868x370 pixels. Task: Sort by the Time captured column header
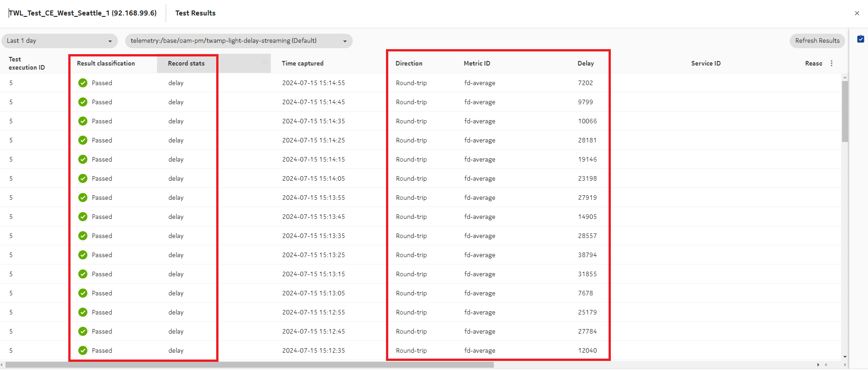pyautogui.click(x=302, y=63)
